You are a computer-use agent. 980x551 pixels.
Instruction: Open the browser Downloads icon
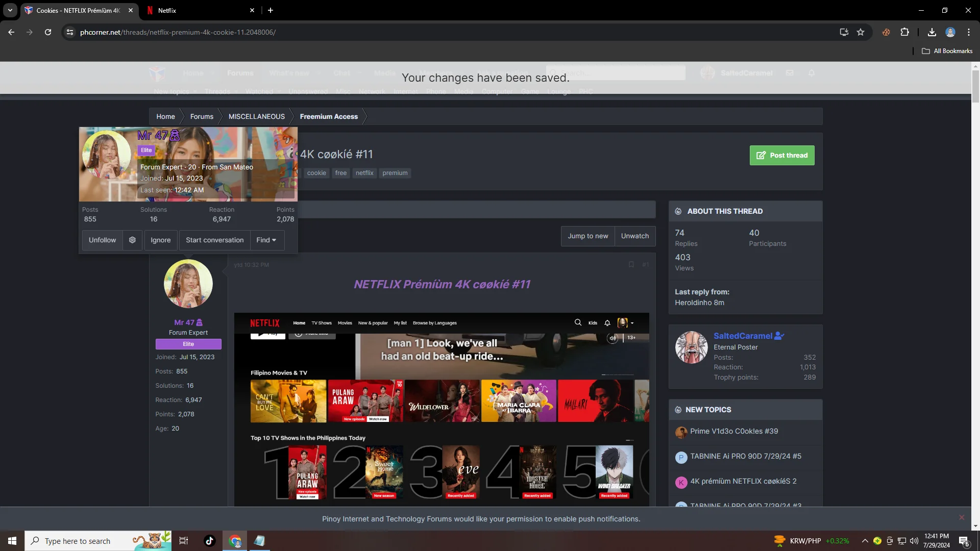[932, 32]
